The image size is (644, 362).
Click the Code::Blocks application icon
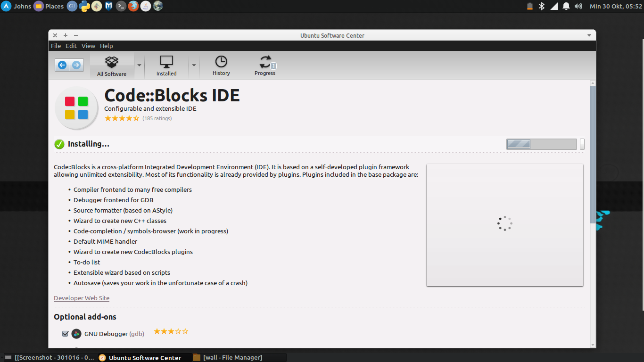coord(76,107)
